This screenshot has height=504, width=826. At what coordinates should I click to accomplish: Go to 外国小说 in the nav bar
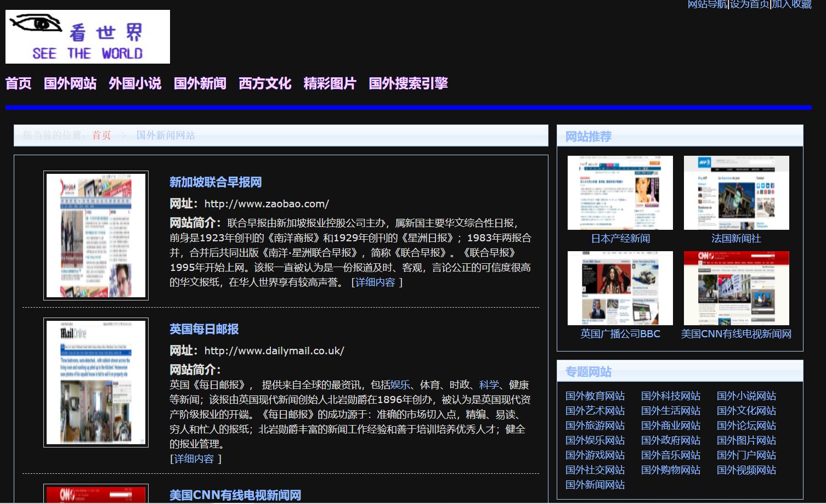point(135,83)
